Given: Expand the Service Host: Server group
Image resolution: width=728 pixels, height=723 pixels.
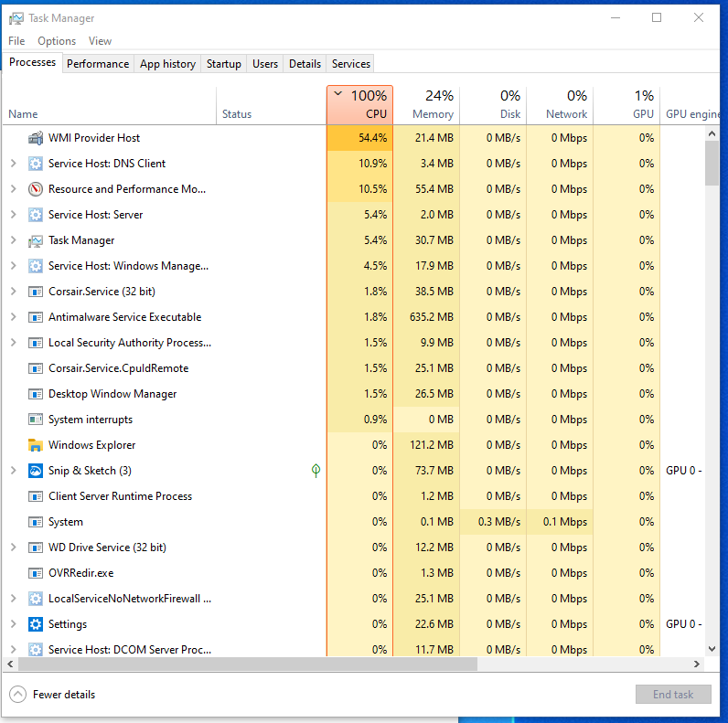Looking at the screenshot, I should click(x=14, y=215).
